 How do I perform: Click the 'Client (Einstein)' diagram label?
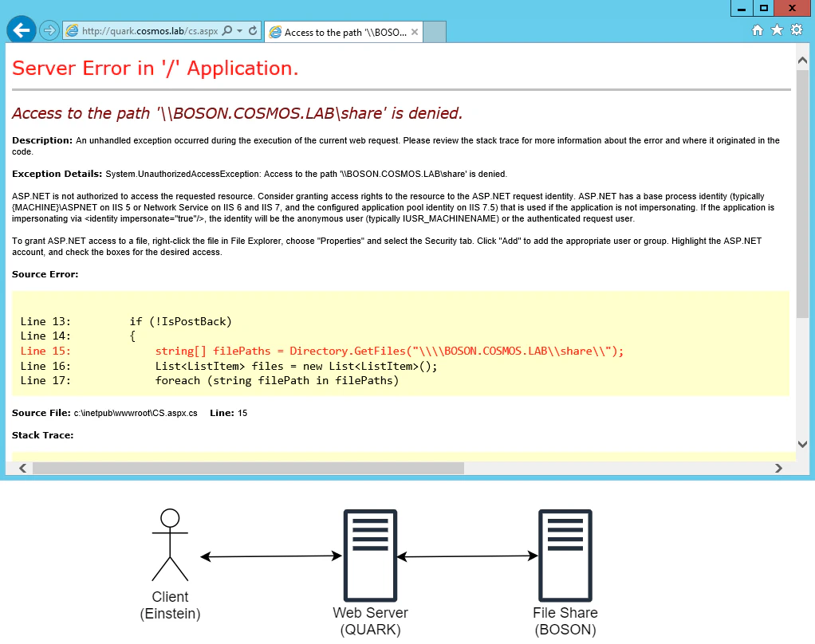[170, 605]
